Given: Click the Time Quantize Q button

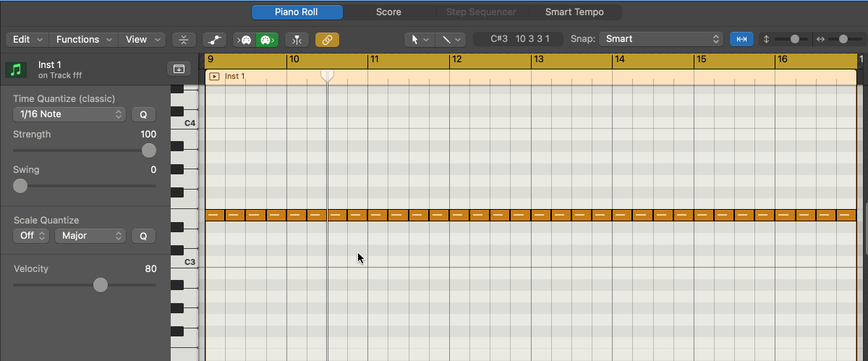Looking at the screenshot, I should click(143, 114).
